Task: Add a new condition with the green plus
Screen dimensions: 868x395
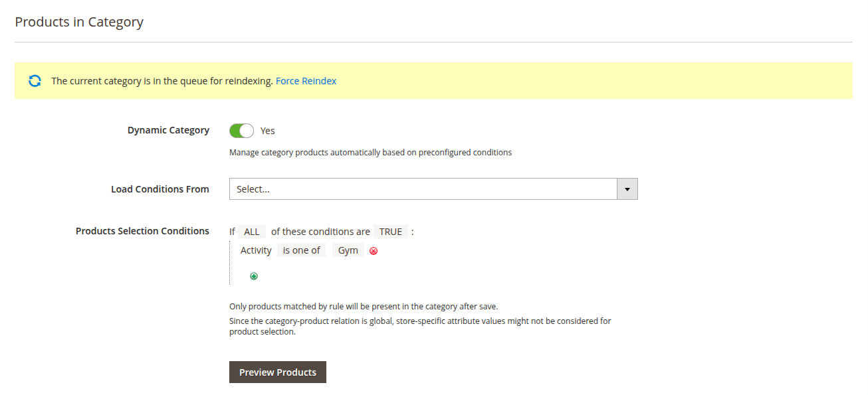Action: click(254, 276)
